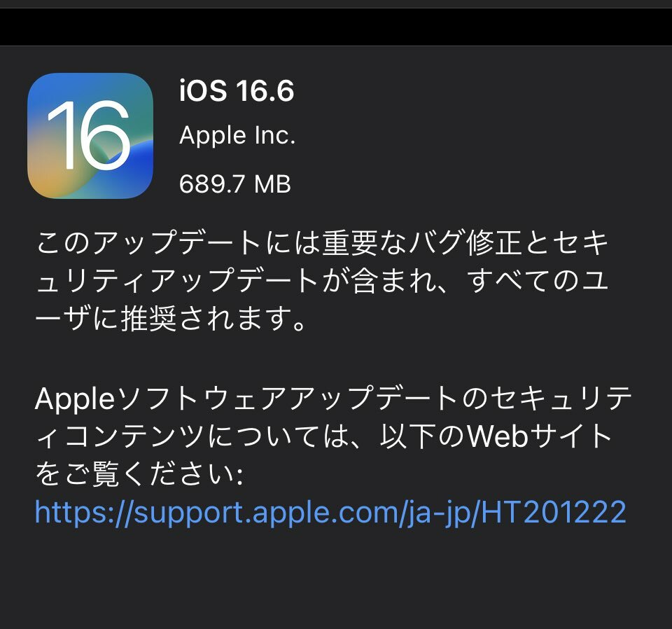Tap the line ending with 推奨されます。
Viewport: 672px width, 629px height.
coord(171,319)
